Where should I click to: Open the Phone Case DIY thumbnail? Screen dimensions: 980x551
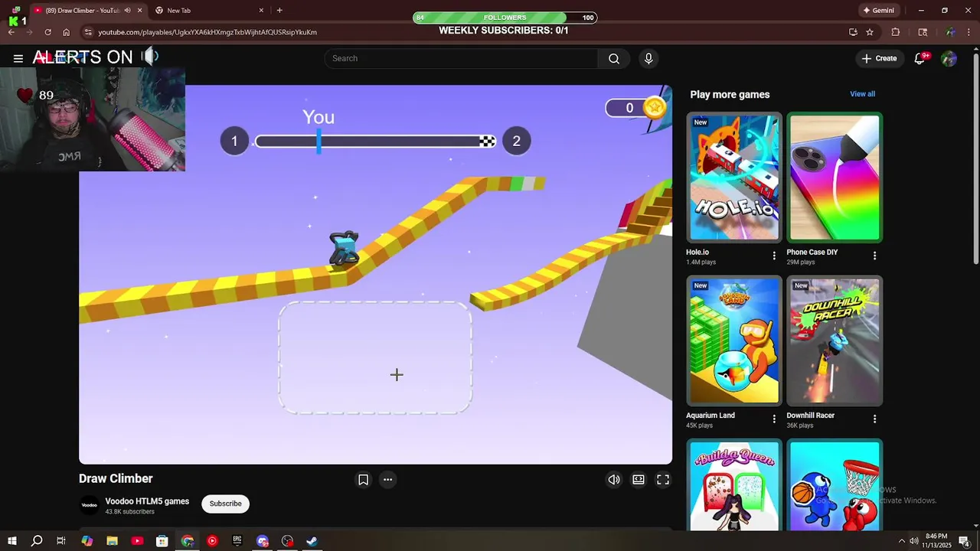click(x=835, y=178)
